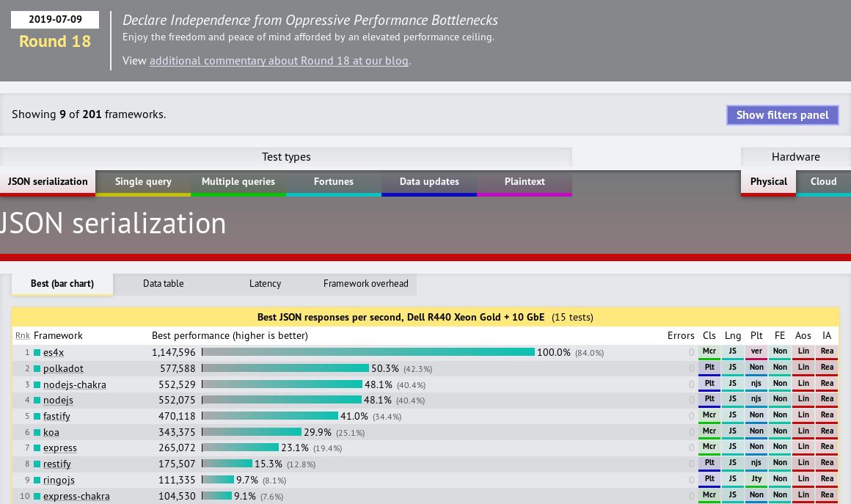Open the restify framework link

tap(57, 464)
